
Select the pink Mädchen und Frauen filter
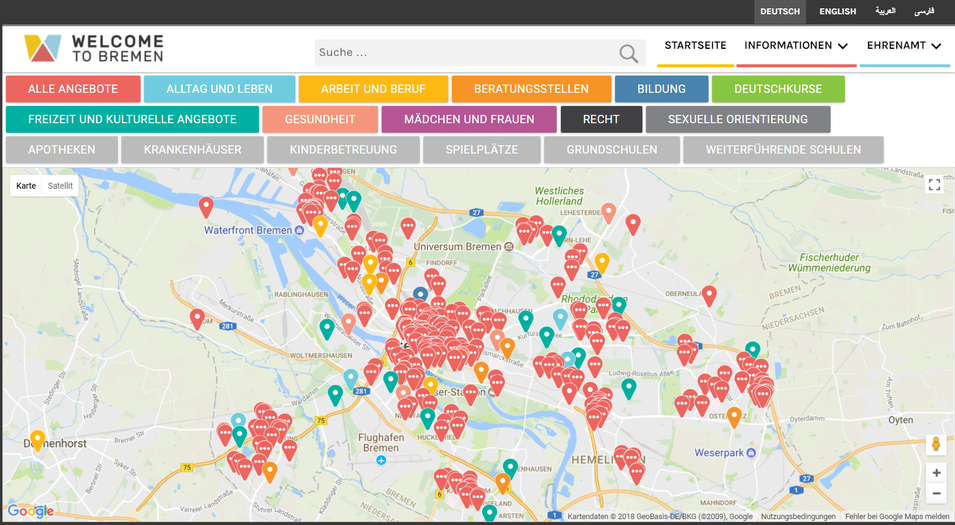pyautogui.click(x=467, y=120)
